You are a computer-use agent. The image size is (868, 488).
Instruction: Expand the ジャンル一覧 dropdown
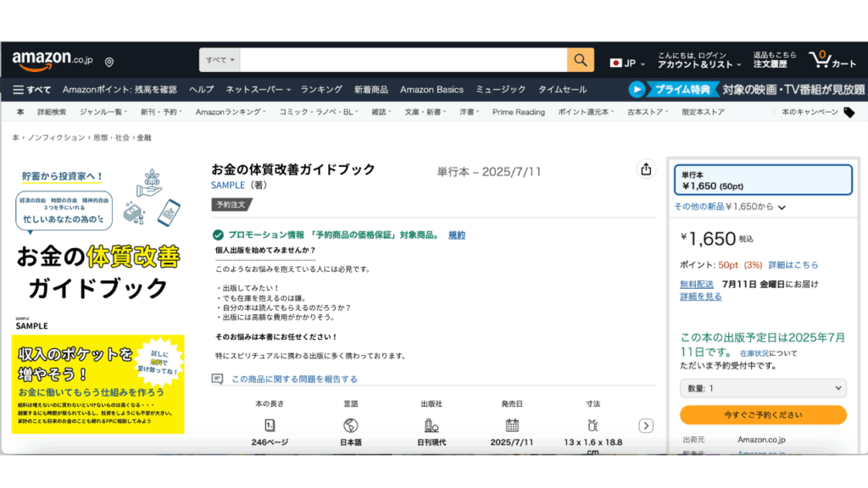(103, 112)
